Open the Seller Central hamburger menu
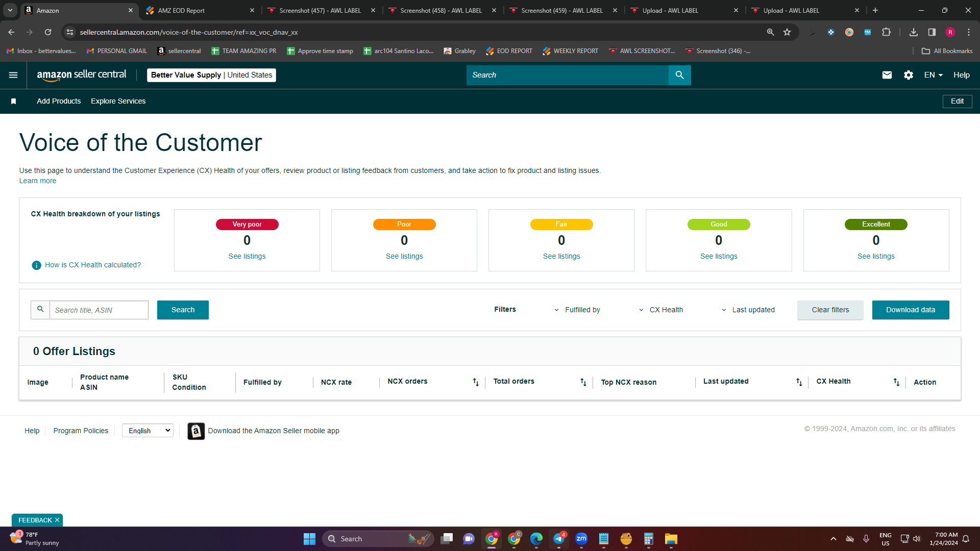This screenshot has width=980, height=551. [13, 75]
